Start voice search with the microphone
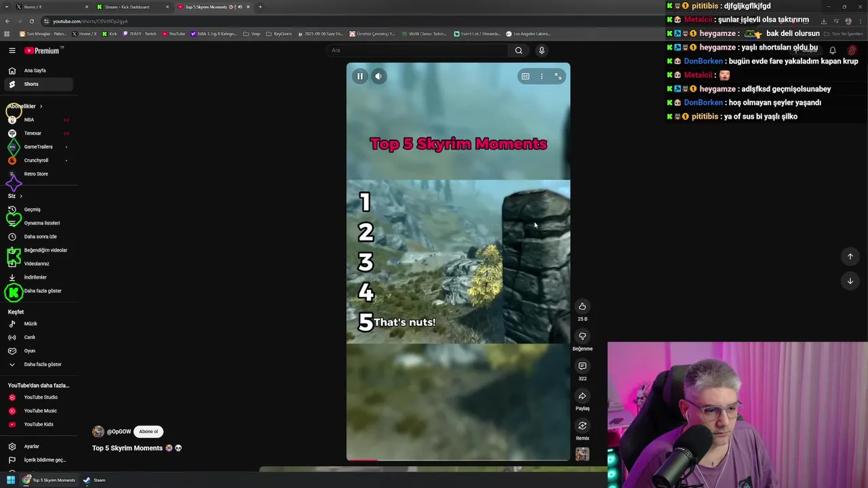This screenshot has height=488, width=868. [541, 50]
